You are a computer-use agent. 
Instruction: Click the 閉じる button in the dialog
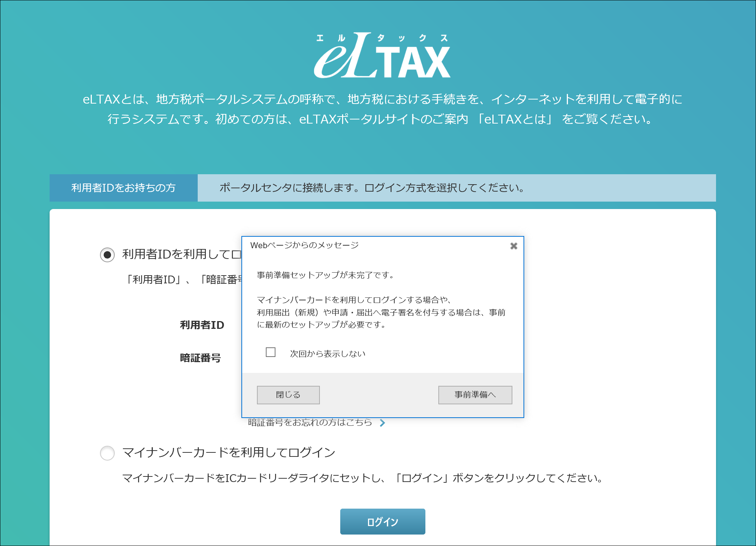(x=288, y=395)
